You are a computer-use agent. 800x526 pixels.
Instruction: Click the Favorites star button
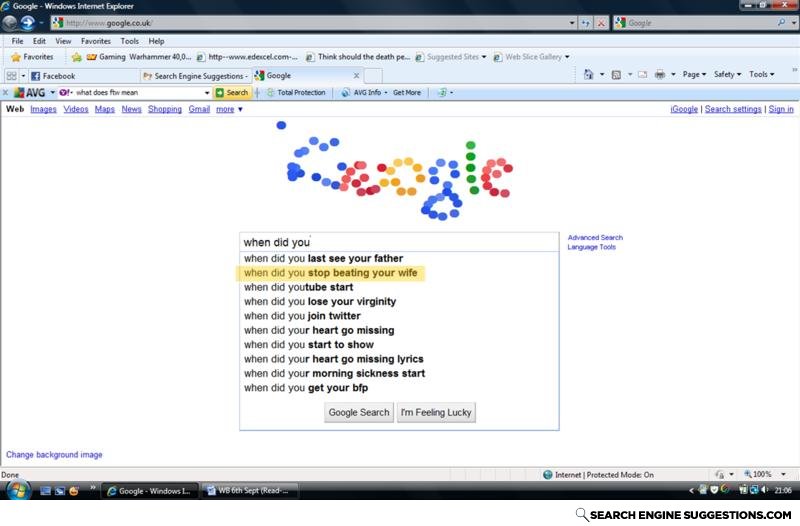pyautogui.click(x=32, y=57)
